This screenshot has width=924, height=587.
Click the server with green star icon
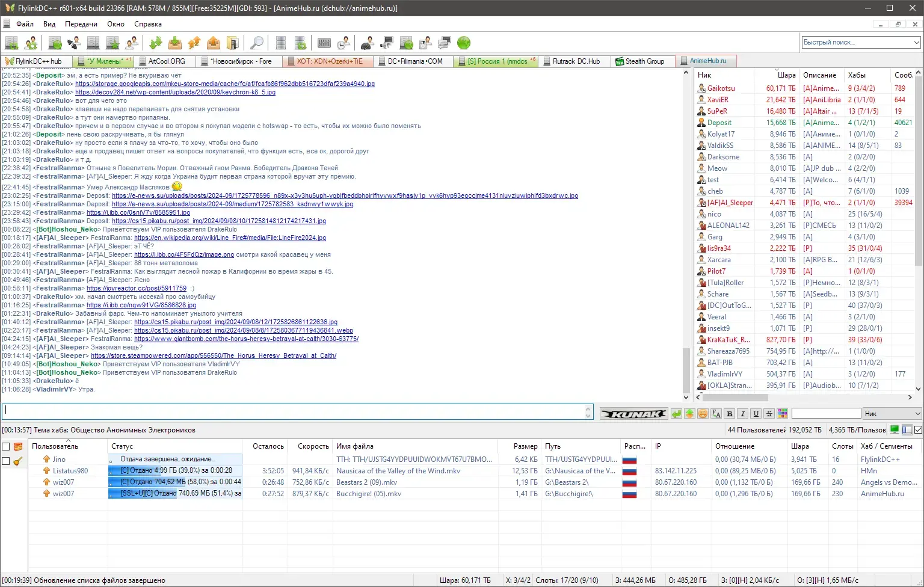(112, 43)
